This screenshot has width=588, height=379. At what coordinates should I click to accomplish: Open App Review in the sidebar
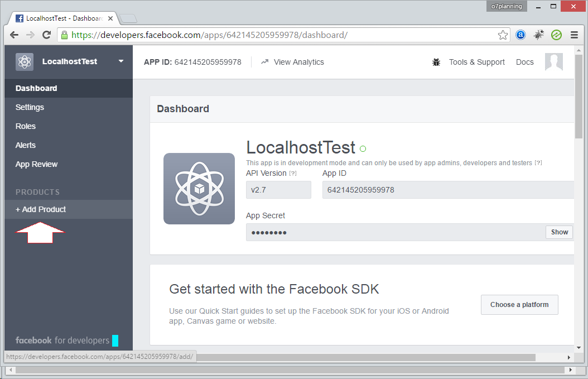pyautogui.click(x=69, y=164)
